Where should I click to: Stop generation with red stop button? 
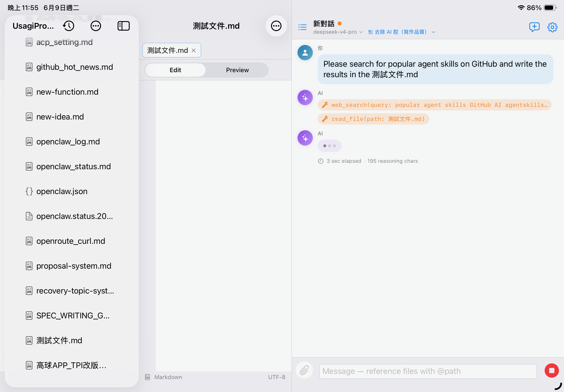552,370
